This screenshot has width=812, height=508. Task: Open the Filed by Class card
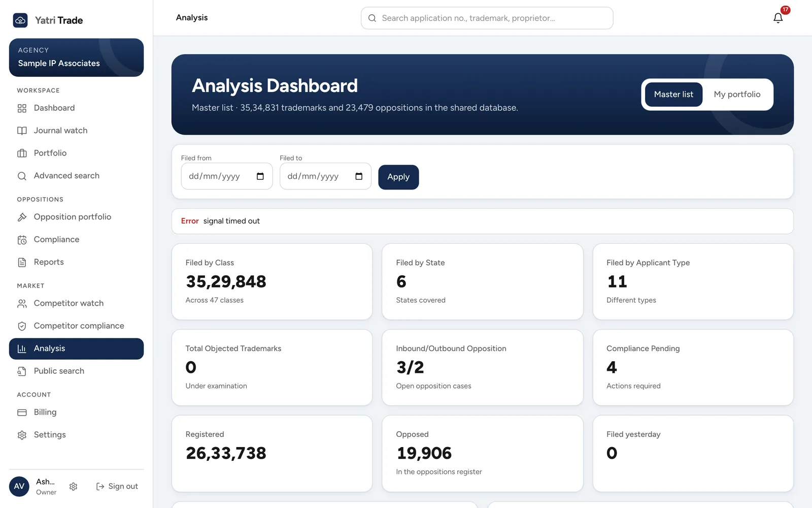coord(272,282)
